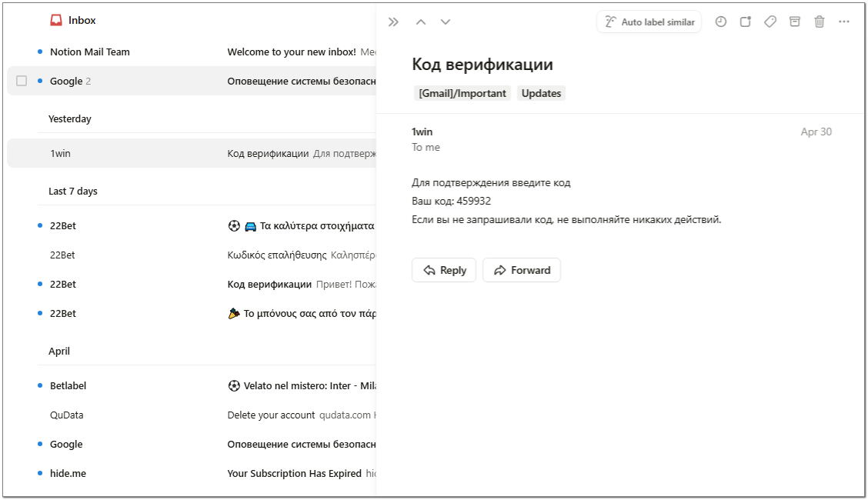Viewport: 868px width, 500px height.
Task: Open the Betlabel Velato nel mistero email
Action: pyautogui.click(x=192, y=385)
